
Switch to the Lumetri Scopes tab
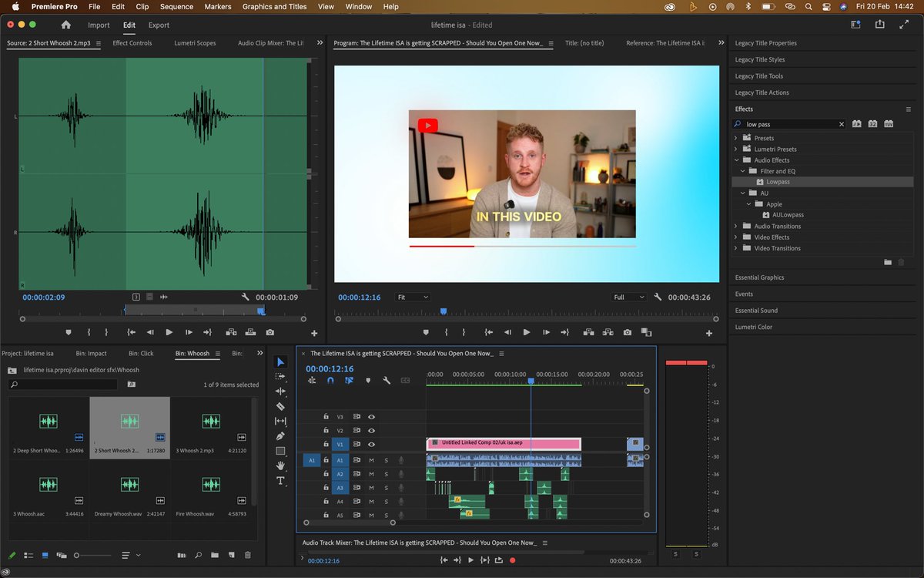[195, 43]
